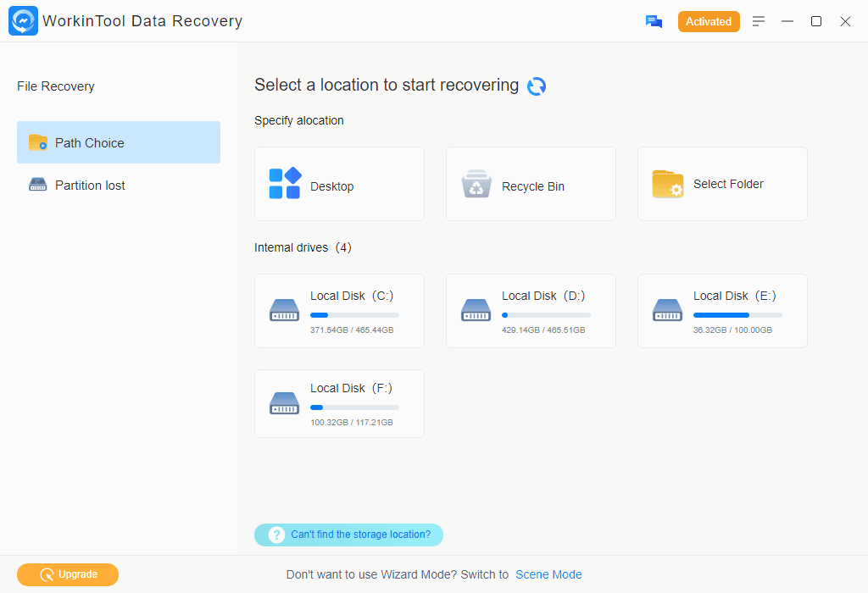868x593 pixels.
Task: Open the Select Folder option
Action: (722, 184)
